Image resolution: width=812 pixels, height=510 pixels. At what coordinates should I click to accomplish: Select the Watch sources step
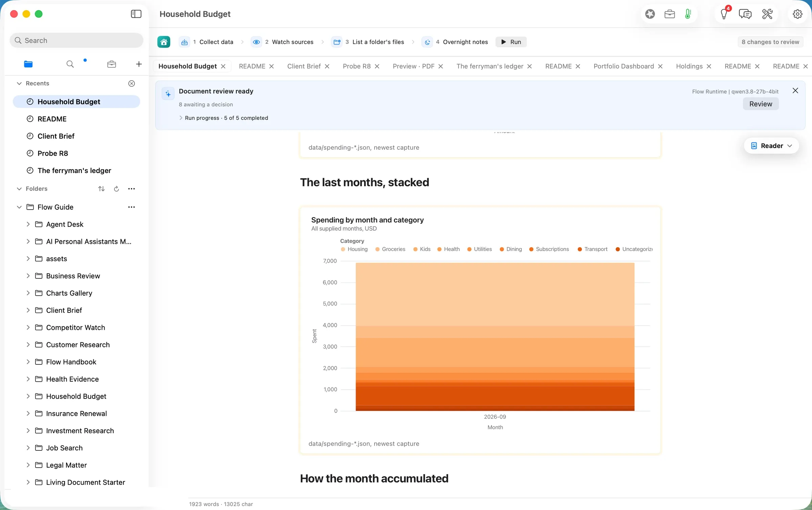click(x=283, y=42)
